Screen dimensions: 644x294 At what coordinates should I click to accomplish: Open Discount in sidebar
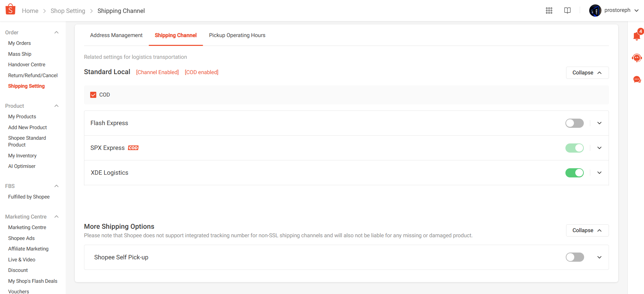point(18,270)
